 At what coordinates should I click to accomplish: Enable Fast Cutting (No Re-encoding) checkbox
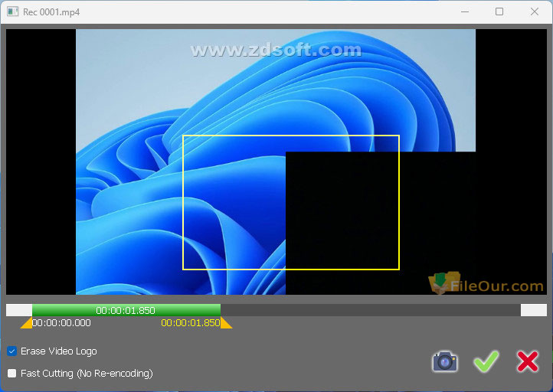pos(12,373)
